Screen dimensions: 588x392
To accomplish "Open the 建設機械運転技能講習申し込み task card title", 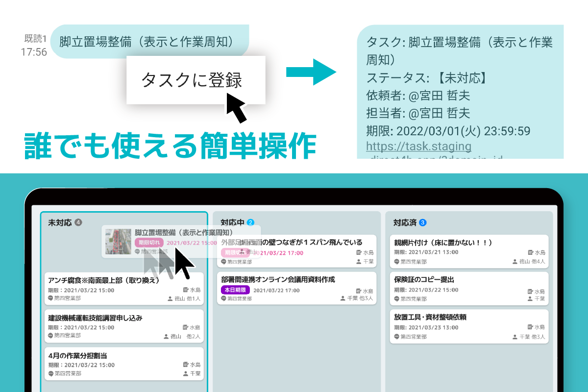I will point(95,318).
